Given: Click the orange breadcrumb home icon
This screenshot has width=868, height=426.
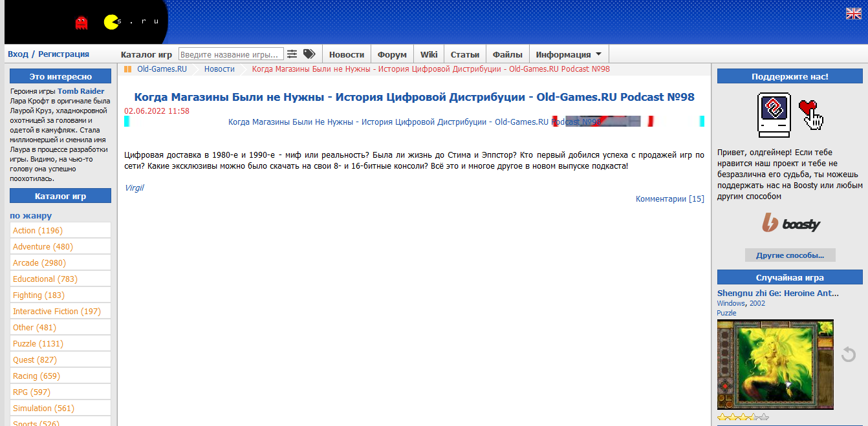Looking at the screenshot, I should (x=127, y=69).
